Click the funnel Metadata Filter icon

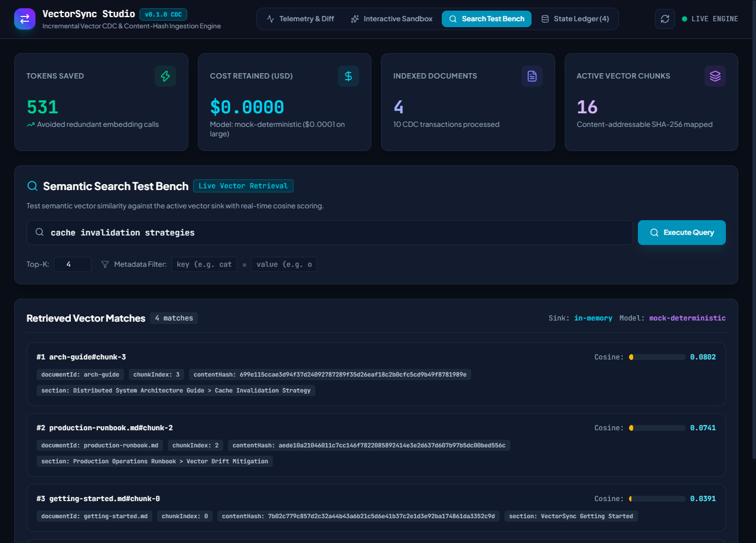tap(105, 264)
